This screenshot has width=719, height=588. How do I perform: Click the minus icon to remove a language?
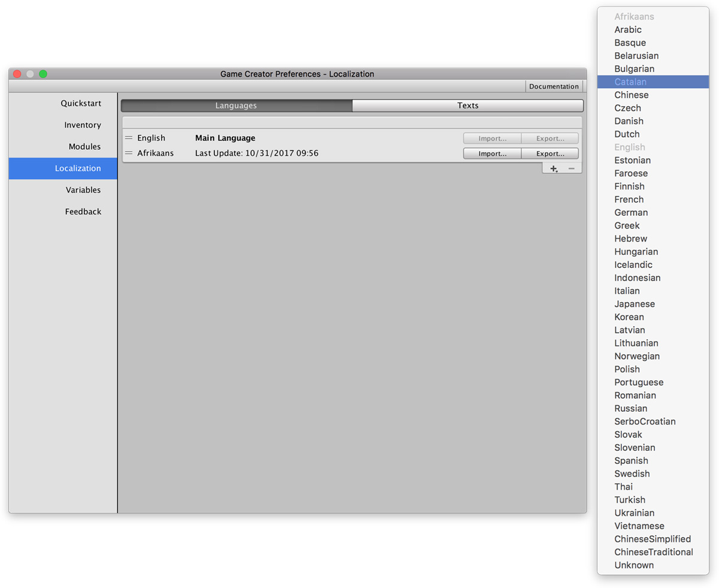571,169
